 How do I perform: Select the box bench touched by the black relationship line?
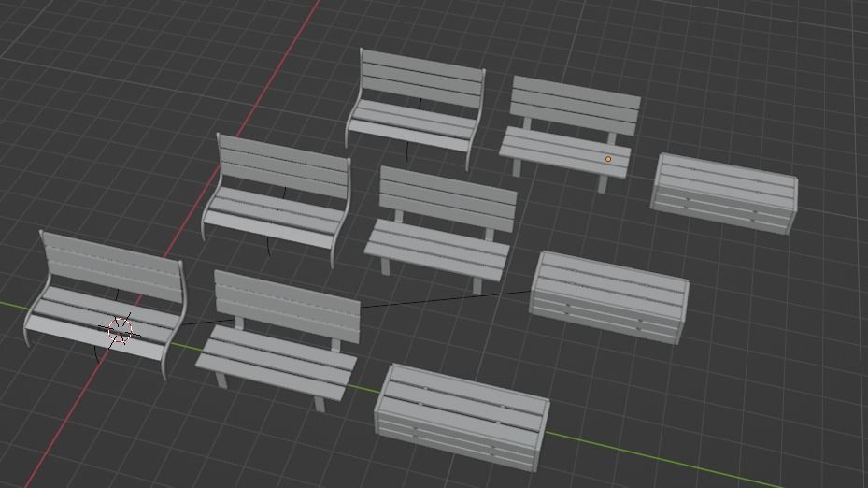(x=609, y=297)
